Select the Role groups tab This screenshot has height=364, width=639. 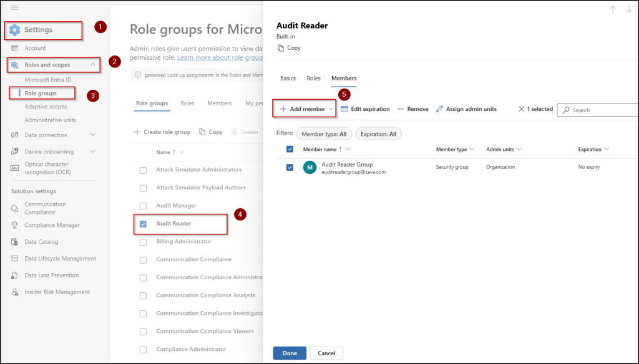pyautogui.click(x=152, y=103)
